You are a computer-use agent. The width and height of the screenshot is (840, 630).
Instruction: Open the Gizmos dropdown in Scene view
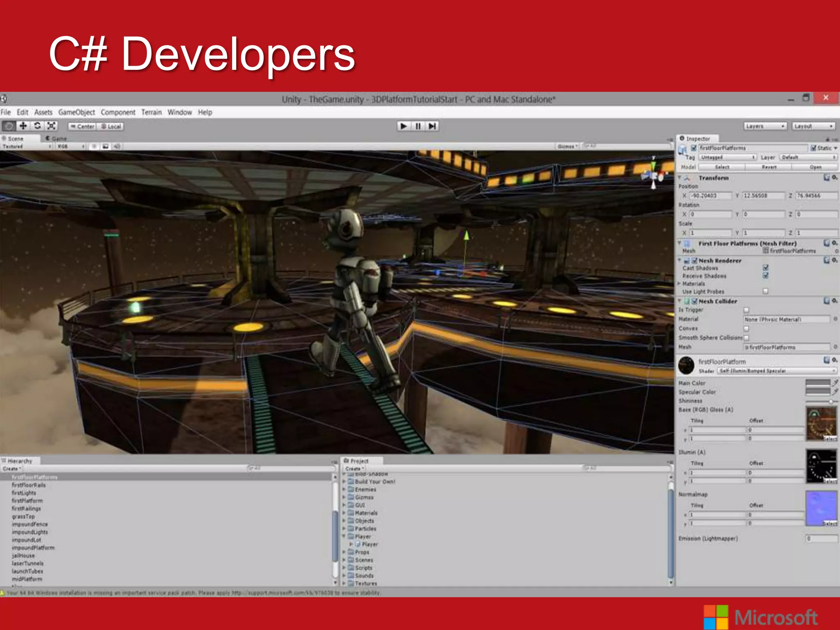pos(568,146)
